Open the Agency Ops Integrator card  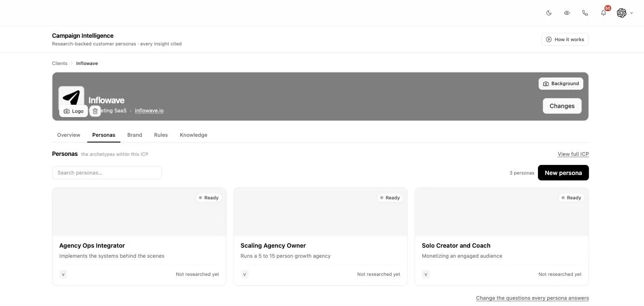139,237
